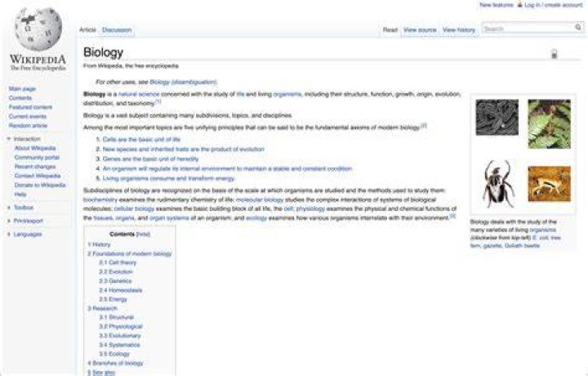The width and height of the screenshot is (588, 376).
Task: Jump to 3.2 Physiological
Action: [x=121, y=327]
